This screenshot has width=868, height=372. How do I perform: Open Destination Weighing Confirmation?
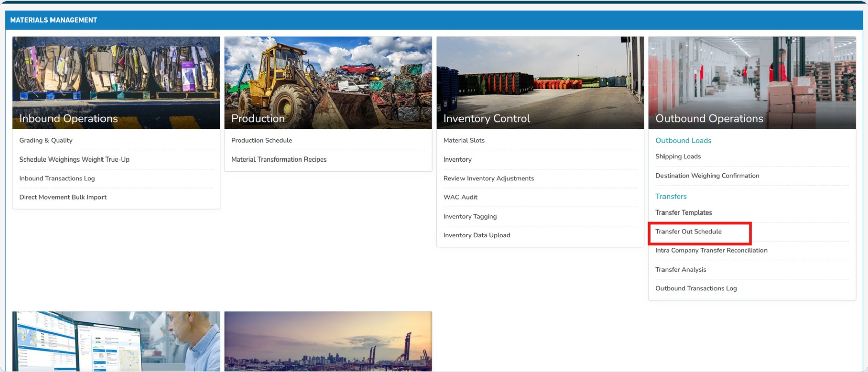[707, 176]
